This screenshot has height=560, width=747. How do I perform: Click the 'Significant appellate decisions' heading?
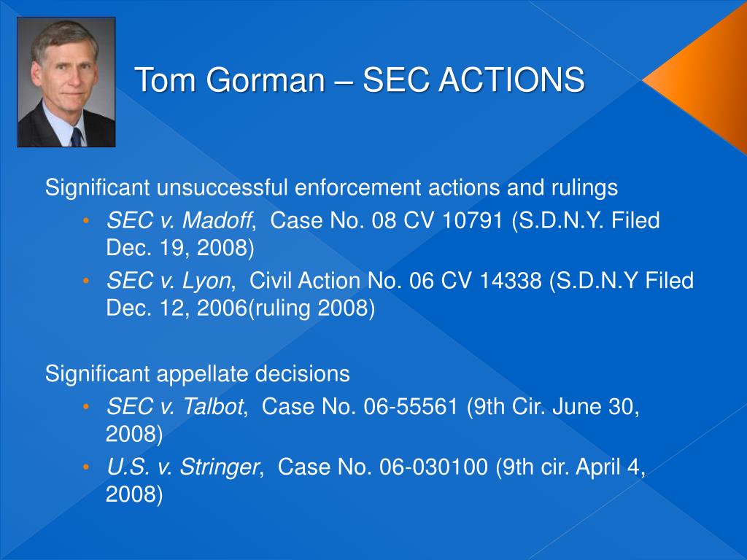pyautogui.click(x=198, y=374)
